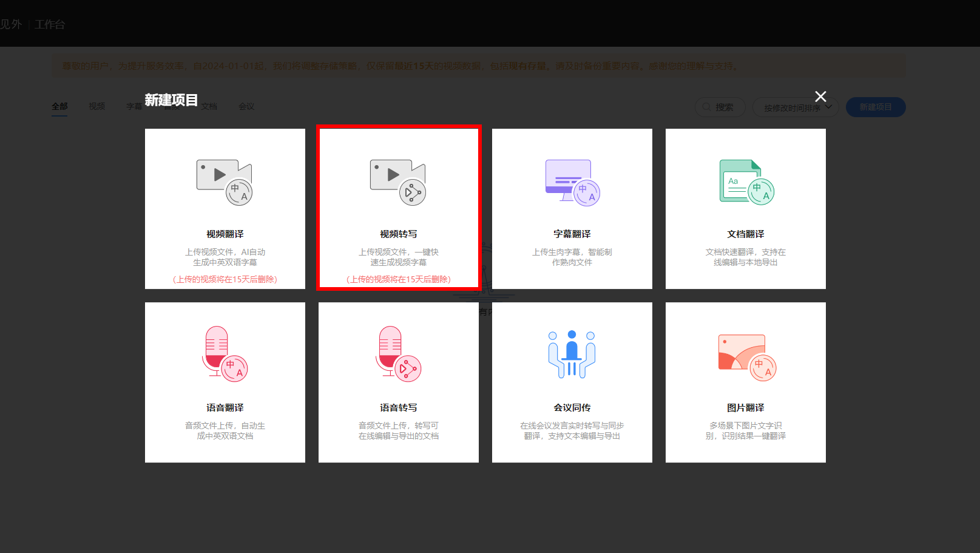The height and width of the screenshot is (553, 980).
Task: Close the 新建项目 dialog
Action: 820,97
